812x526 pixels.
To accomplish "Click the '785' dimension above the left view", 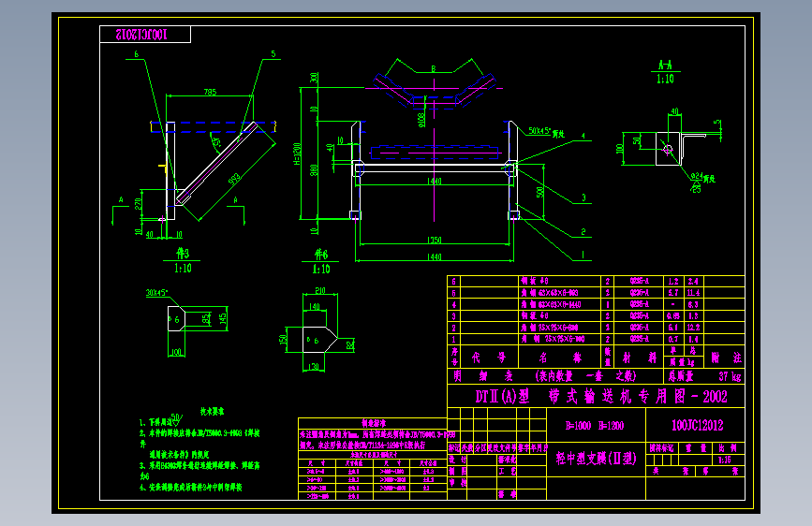I will 210,92.
